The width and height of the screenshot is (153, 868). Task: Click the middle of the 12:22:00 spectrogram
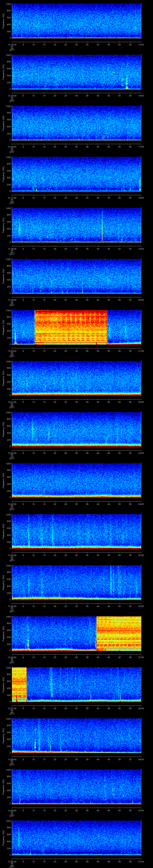point(76,429)
